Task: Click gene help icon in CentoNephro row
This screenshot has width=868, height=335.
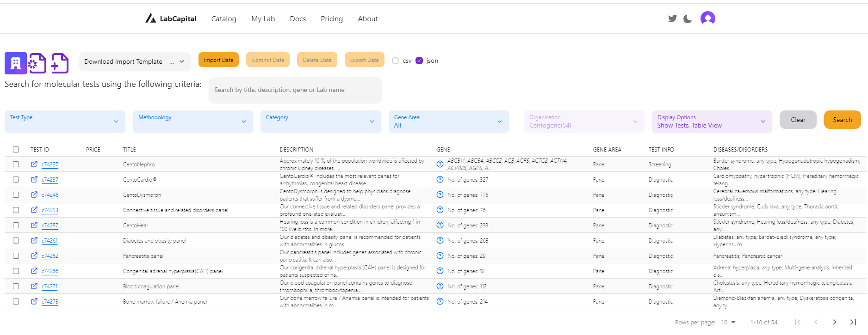Action: pyautogui.click(x=440, y=164)
